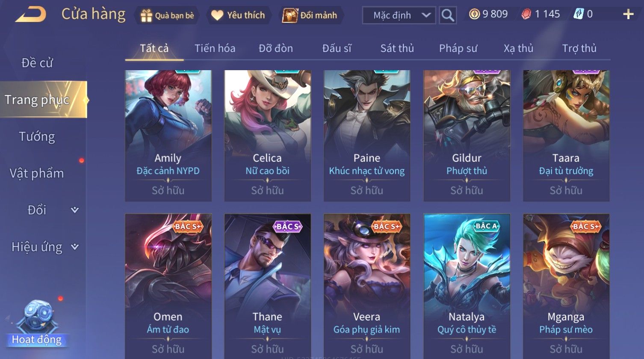The height and width of the screenshot is (359, 644).
Task: Click the red ruby currency icon
Action: point(526,14)
